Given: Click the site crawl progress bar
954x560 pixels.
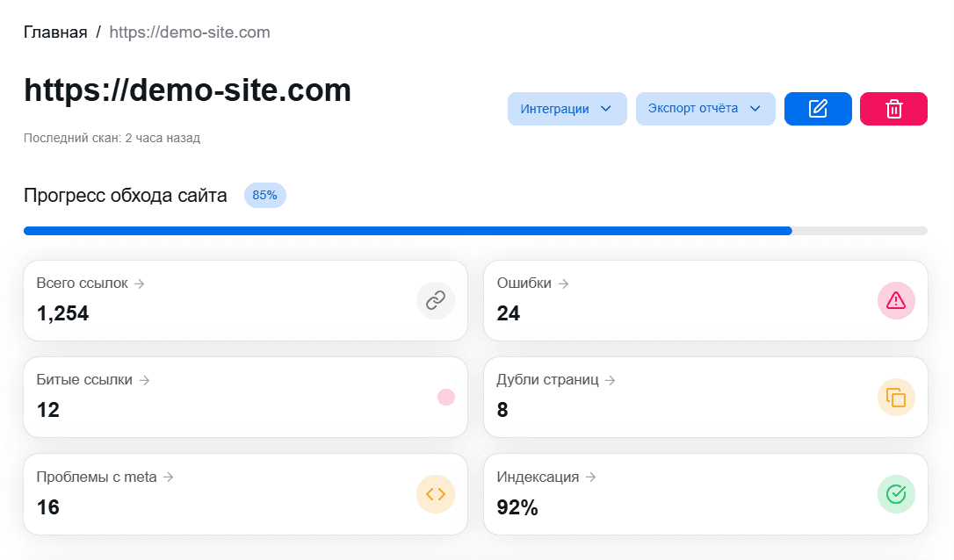Looking at the screenshot, I should [x=474, y=230].
